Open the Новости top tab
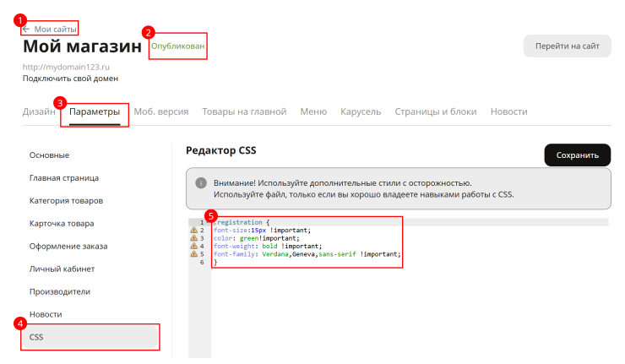Viewport: 625px width, 364px height. click(509, 111)
